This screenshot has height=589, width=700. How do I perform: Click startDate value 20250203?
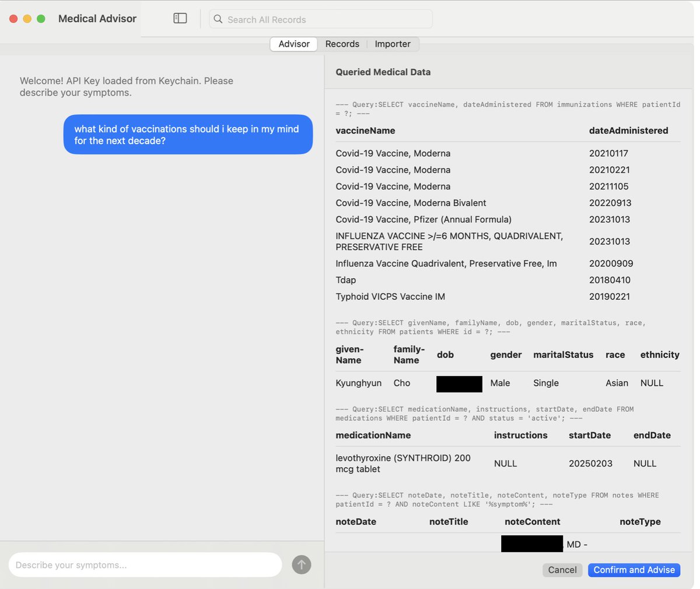[x=590, y=464]
